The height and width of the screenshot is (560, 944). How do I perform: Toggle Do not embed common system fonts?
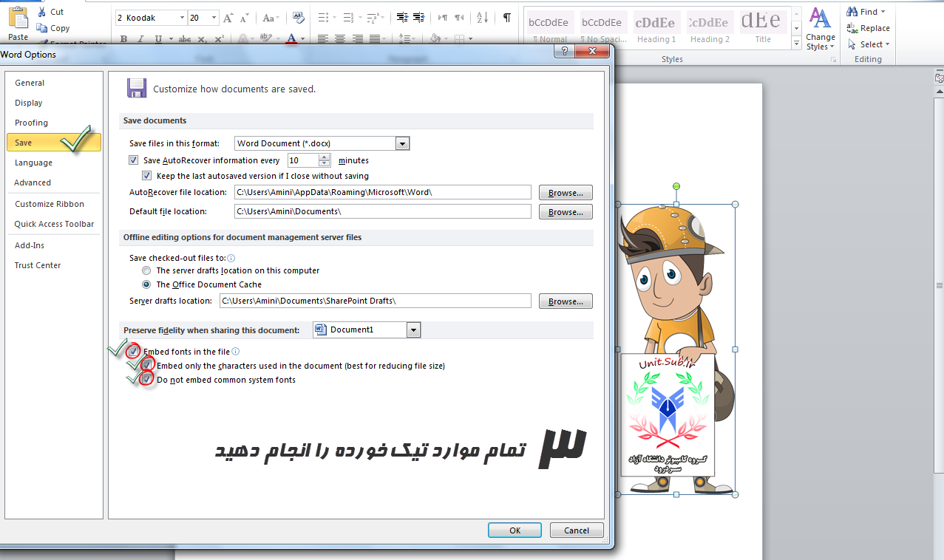click(x=147, y=380)
